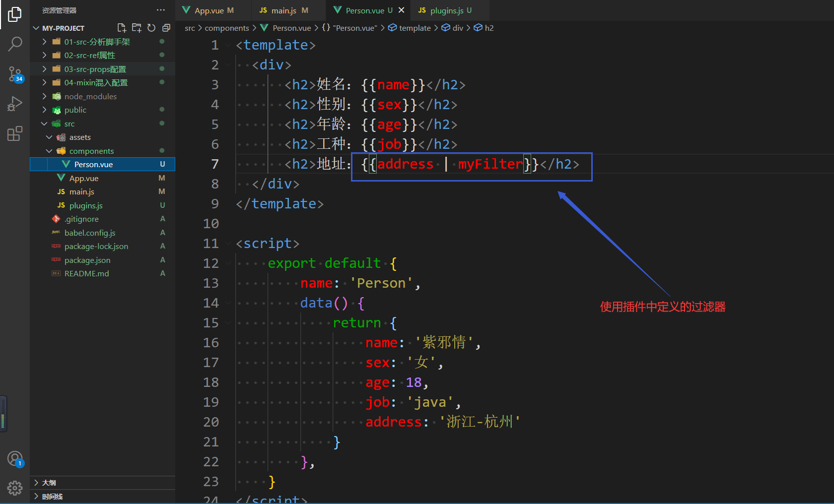Open Source Control view with 34 changes
Screen dimensions: 834x504
point(15,74)
